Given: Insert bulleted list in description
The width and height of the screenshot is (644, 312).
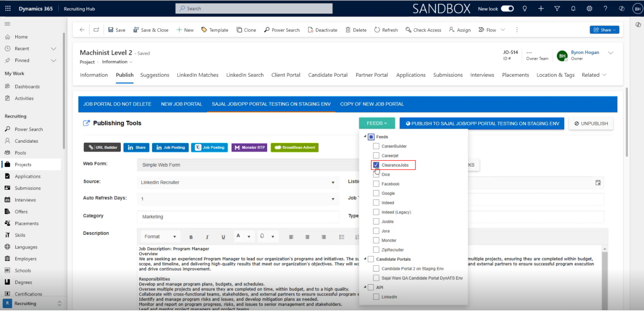Looking at the screenshot, I should coord(342,237).
